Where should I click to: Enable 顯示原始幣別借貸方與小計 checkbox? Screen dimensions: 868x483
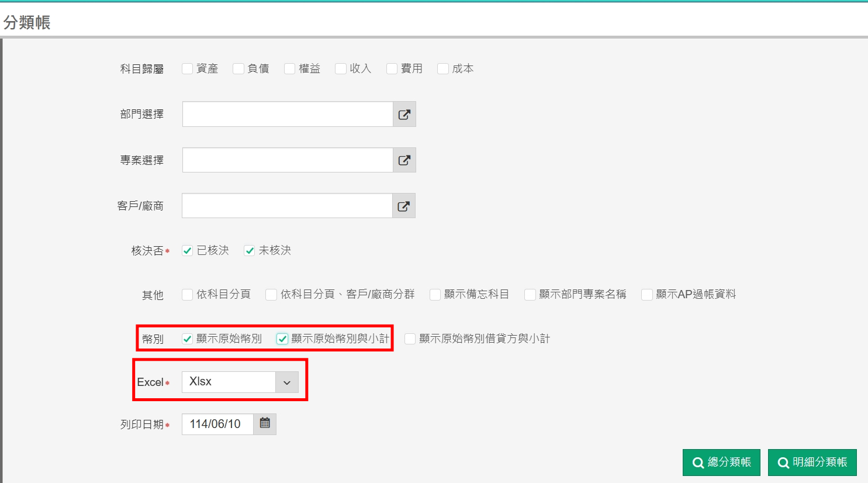click(410, 339)
